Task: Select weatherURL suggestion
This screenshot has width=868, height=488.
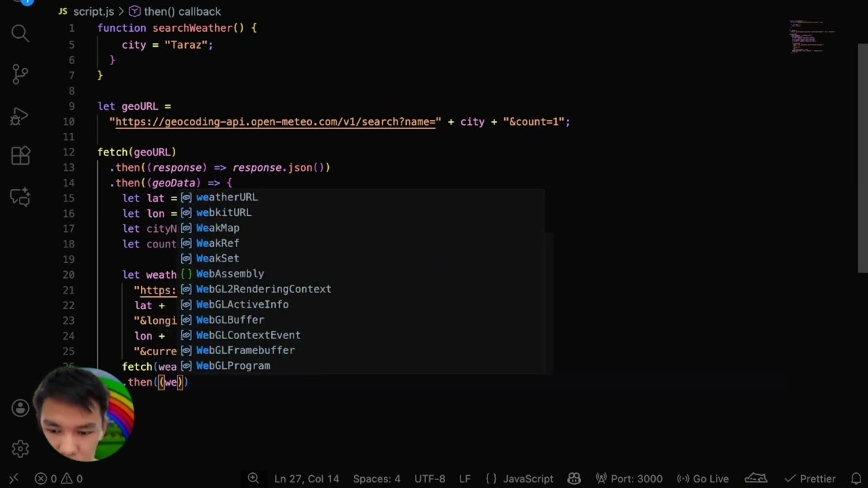Action: tap(361, 197)
